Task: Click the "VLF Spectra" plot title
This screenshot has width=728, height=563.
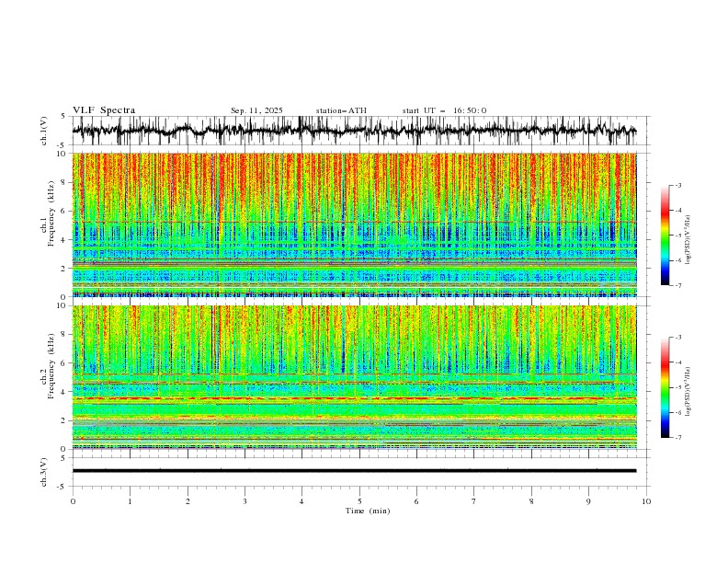Action: 104,110
